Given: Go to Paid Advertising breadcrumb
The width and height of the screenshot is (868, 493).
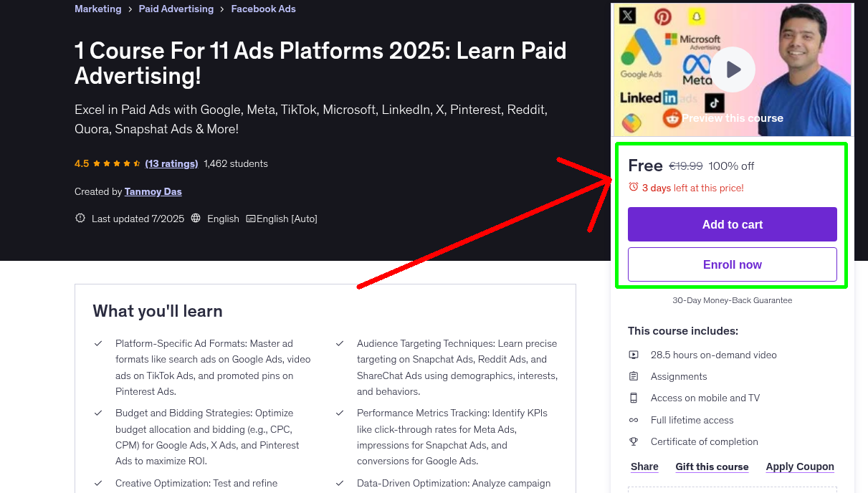Looking at the screenshot, I should click(x=176, y=9).
